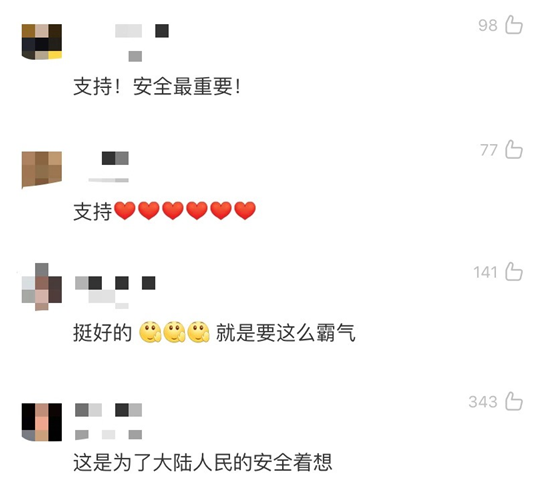Open blurred username above "支持！安全最重要！"

click(142, 42)
